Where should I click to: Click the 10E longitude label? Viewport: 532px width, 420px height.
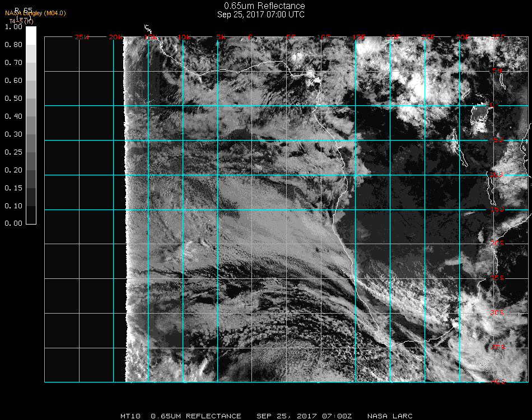[x=323, y=37]
